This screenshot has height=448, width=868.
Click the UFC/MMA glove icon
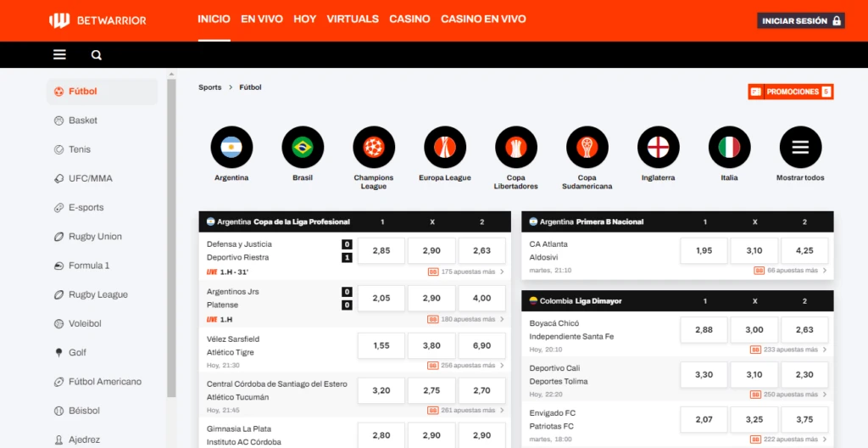tap(58, 178)
